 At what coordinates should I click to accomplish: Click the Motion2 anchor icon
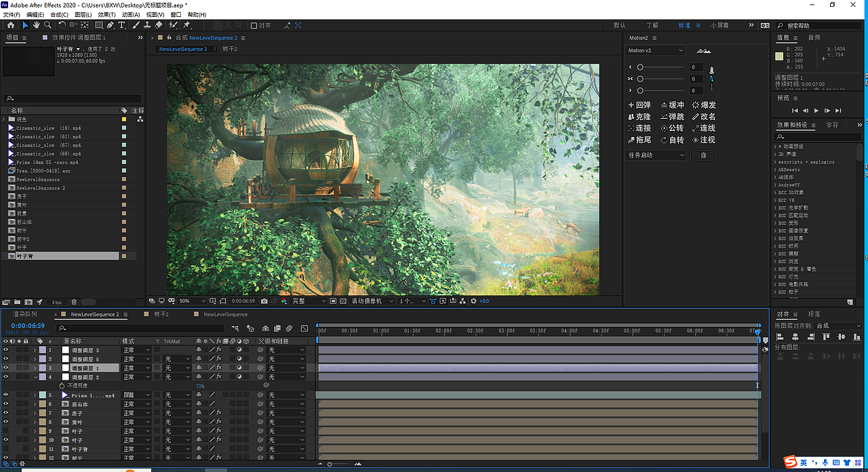point(711,87)
